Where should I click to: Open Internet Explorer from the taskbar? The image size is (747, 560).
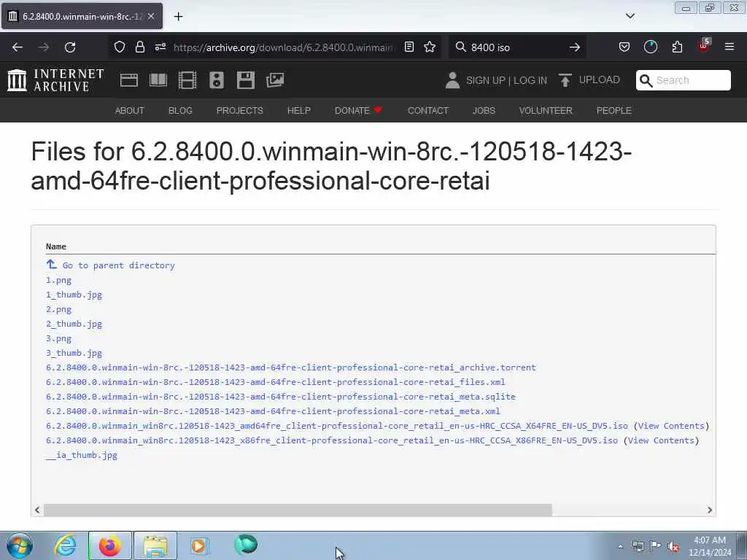pyautogui.click(x=65, y=545)
